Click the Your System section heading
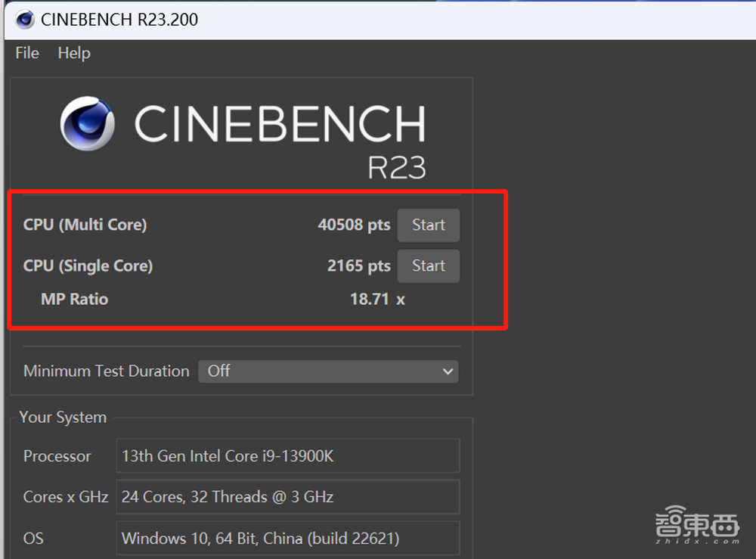 (63, 418)
